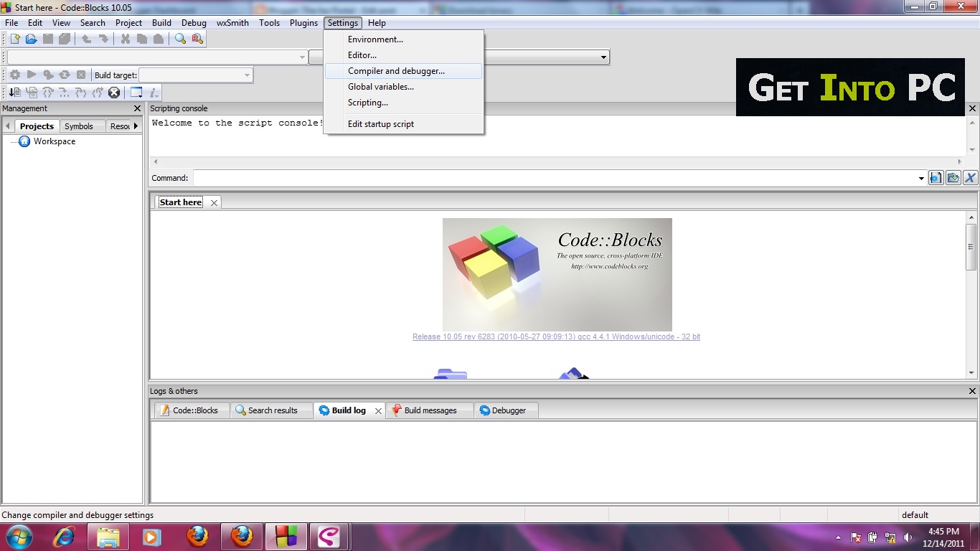Open the Help menu
Viewport: 980px width, 551px height.
[377, 23]
